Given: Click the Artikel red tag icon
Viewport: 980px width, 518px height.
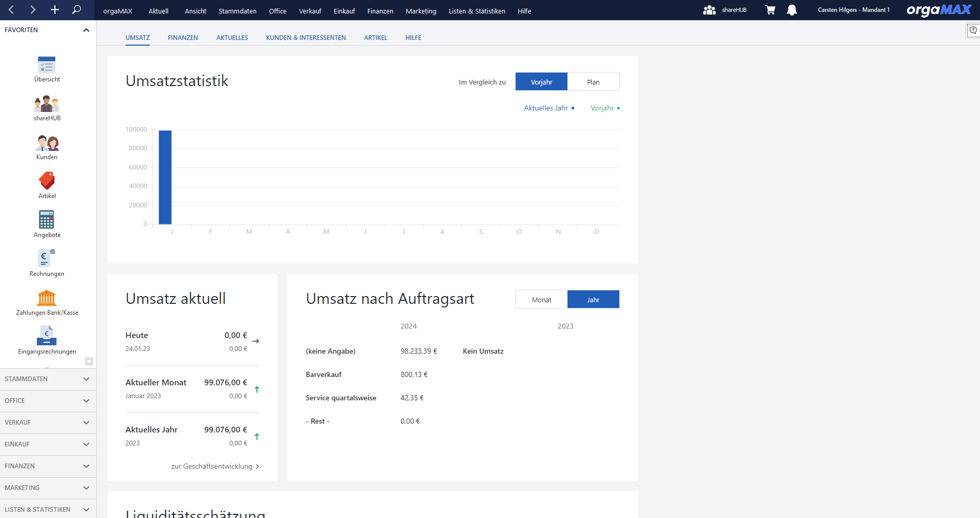Looking at the screenshot, I should coord(47,181).
